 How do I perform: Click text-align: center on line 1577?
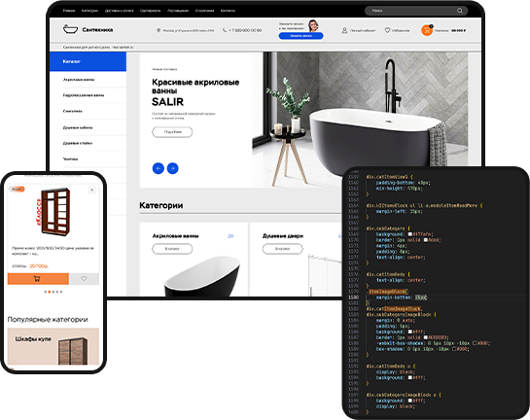click(401, 280)
